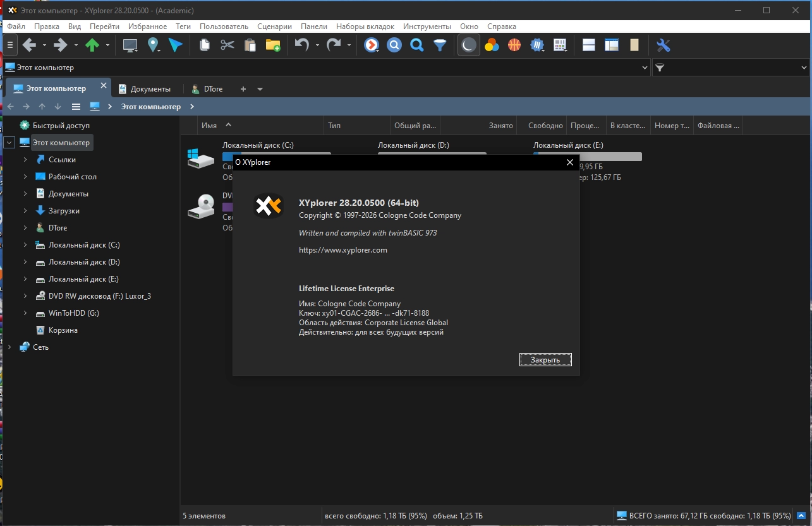The image size is (812, 526).
Task: Click the funnel icon in the filter box
Action: [x=660, y=68]
